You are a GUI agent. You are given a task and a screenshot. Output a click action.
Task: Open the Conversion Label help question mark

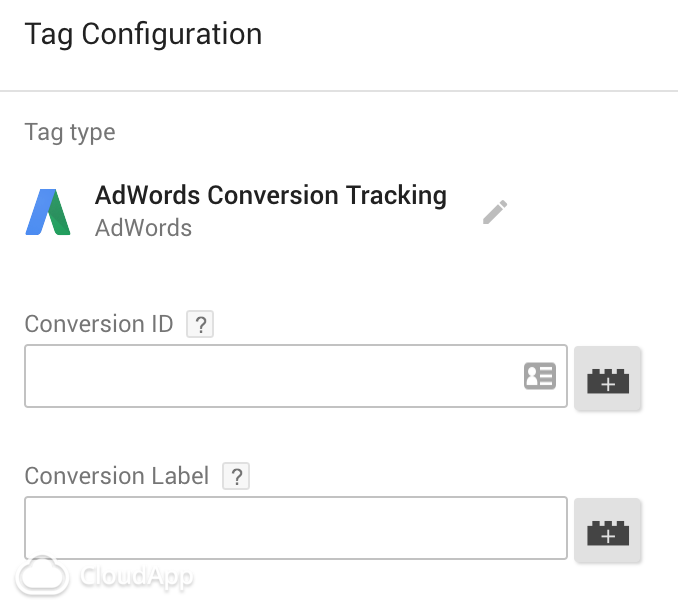click(x=236, y=476)
